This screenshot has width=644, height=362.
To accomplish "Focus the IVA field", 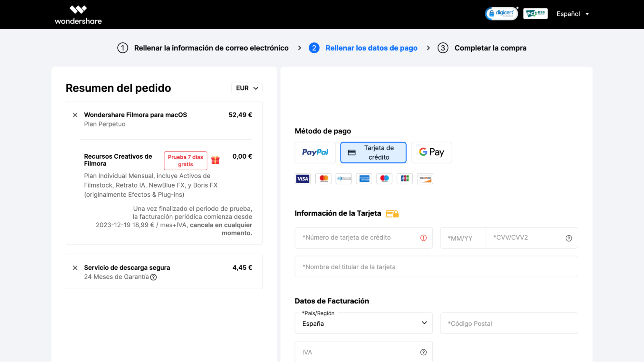I will pos(364,352).
